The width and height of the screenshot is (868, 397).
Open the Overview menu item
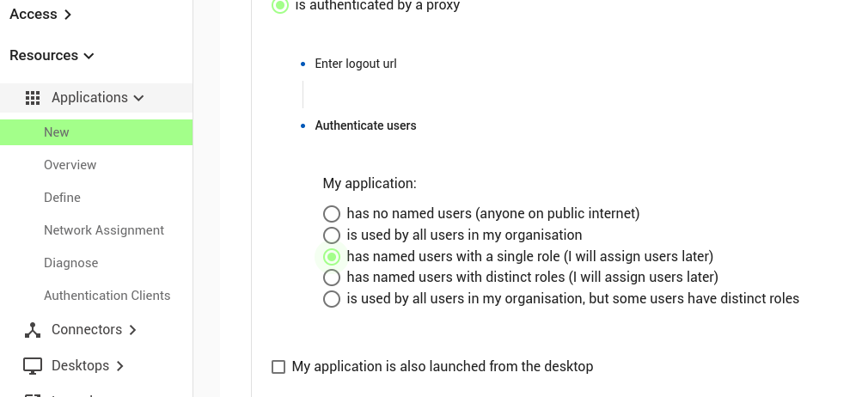click(70, 165)
